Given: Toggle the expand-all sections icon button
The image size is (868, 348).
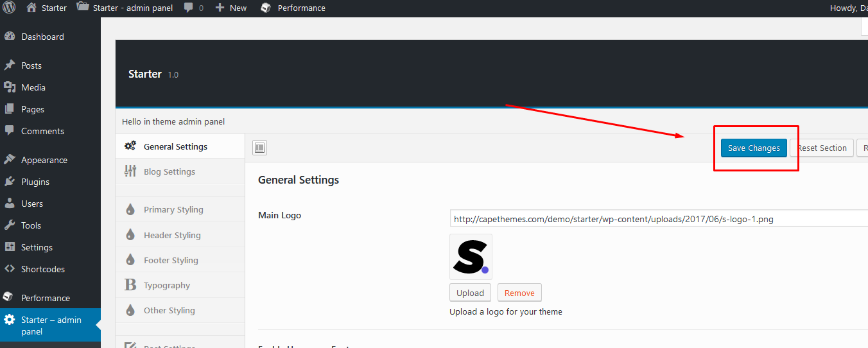Looking at the screenshot, I should [259, 148].
